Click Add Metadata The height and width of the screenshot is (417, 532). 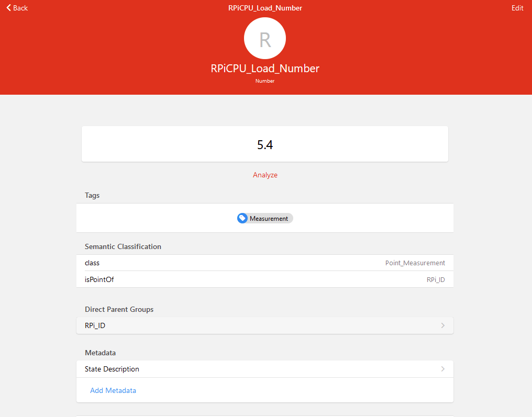point(113,390)
